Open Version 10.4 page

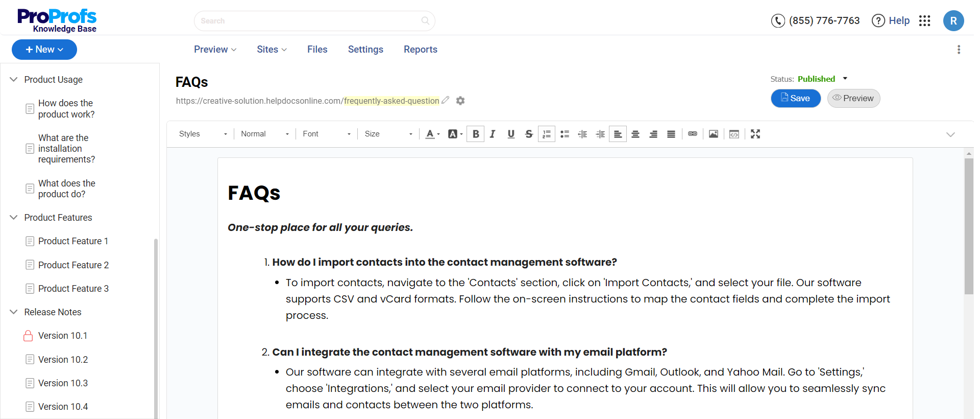point(63,407)
